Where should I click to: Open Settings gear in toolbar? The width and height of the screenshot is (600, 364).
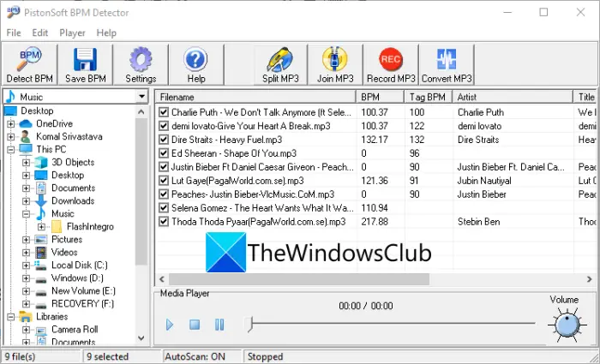(x=141, y=64)
